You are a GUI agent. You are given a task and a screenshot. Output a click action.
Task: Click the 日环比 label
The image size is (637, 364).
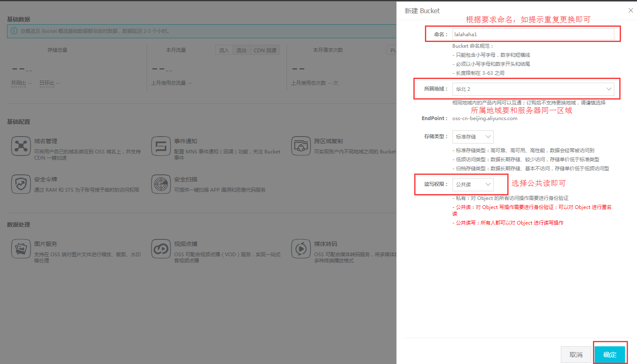[x=47, y=83]
